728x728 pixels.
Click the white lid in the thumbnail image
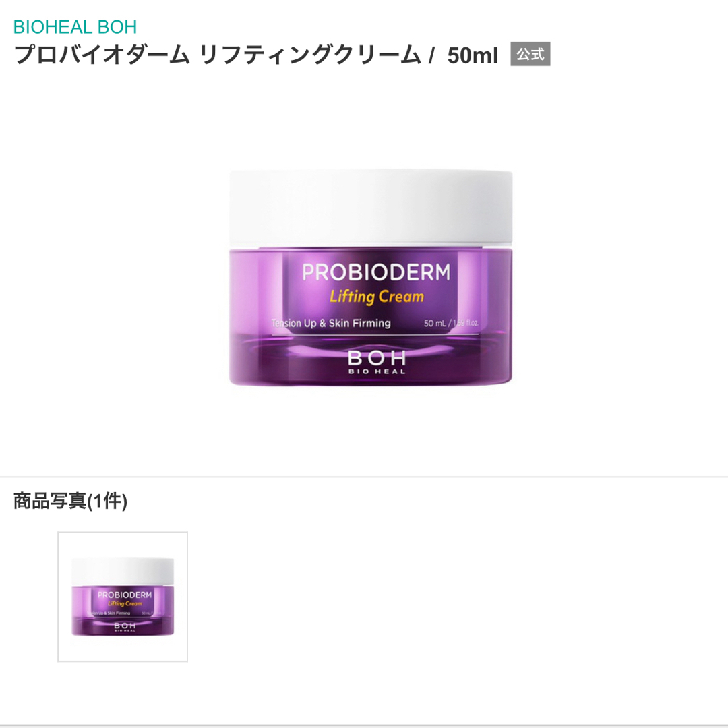(123, 572)
